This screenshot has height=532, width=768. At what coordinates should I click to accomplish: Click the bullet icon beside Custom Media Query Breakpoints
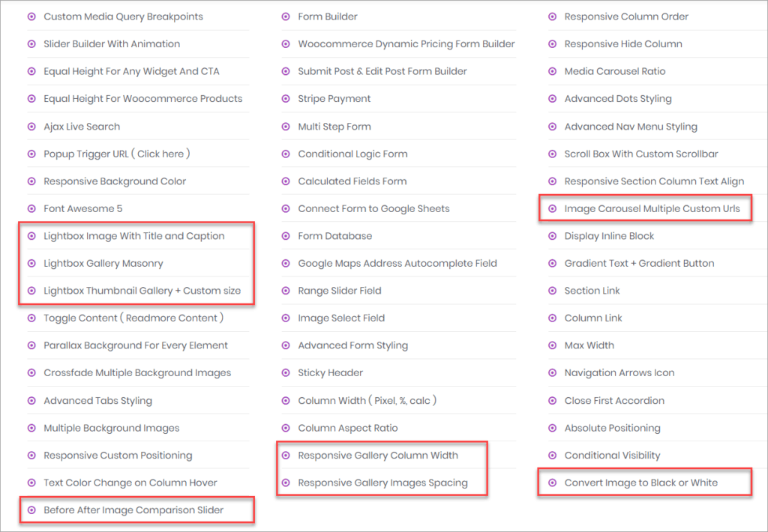pos(31,16)
